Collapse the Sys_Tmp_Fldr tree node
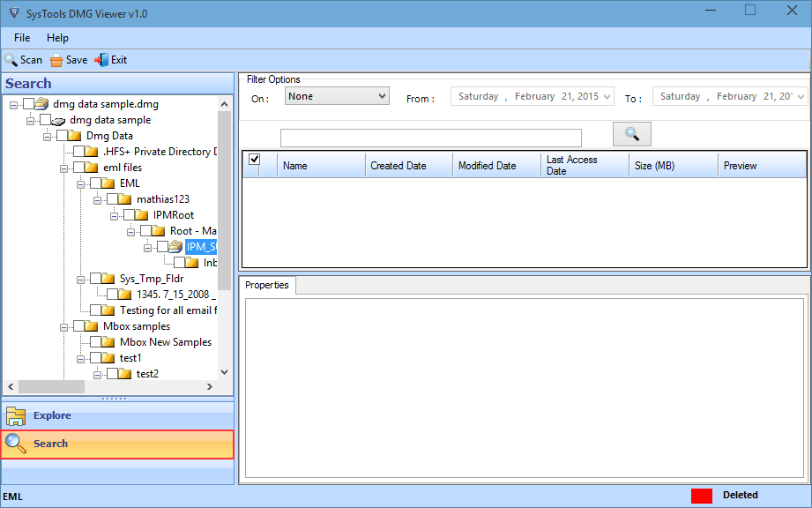Viewport: 812px width, 508px height. (x=80, y=280)
